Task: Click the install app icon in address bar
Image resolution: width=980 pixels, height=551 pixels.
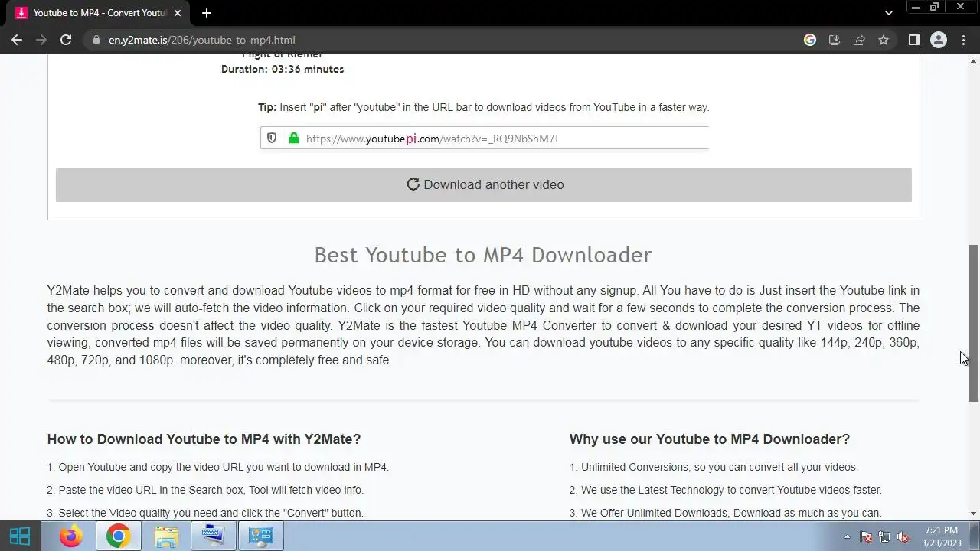Action: tap(835, 40)
